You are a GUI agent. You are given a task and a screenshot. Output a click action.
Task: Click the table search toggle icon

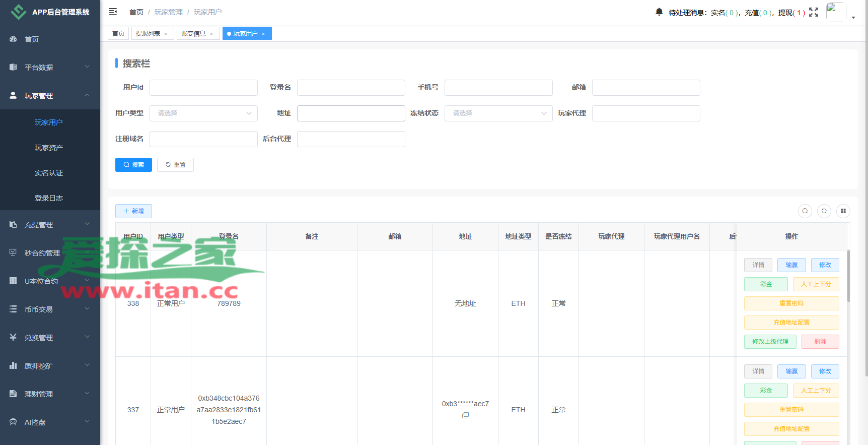point(805,211)
